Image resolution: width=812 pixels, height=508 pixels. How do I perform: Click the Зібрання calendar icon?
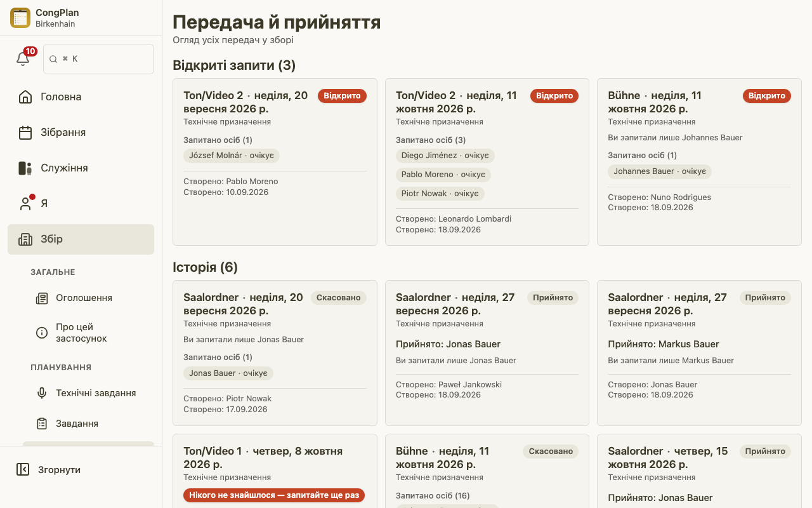click(x=25, y=133)
